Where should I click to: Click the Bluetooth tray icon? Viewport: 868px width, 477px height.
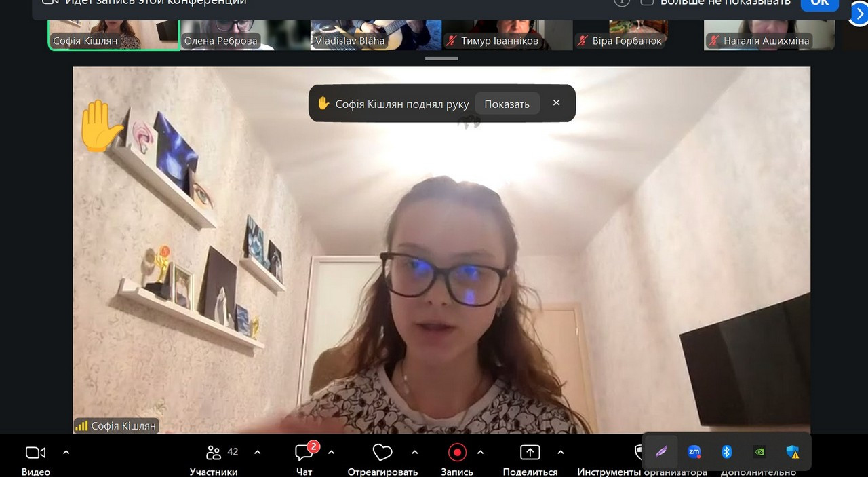[x=726, y=452]
